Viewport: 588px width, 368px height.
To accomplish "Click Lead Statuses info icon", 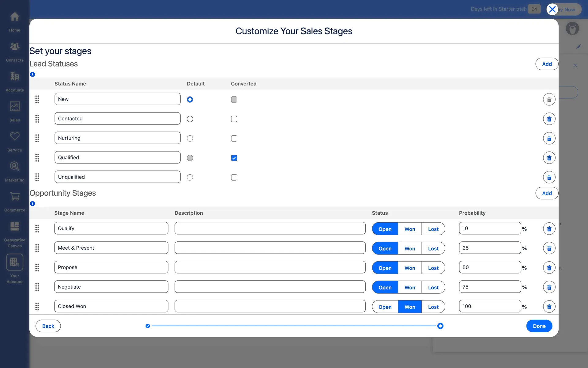I will coord(32,74).
